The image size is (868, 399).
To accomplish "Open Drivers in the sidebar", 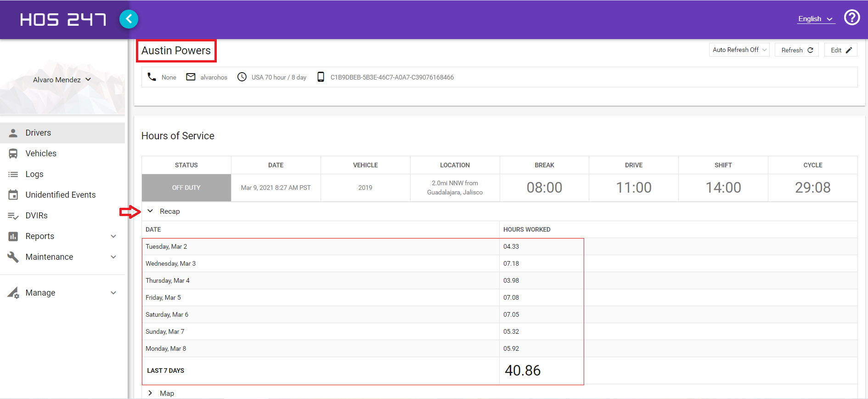I will 62,133.
